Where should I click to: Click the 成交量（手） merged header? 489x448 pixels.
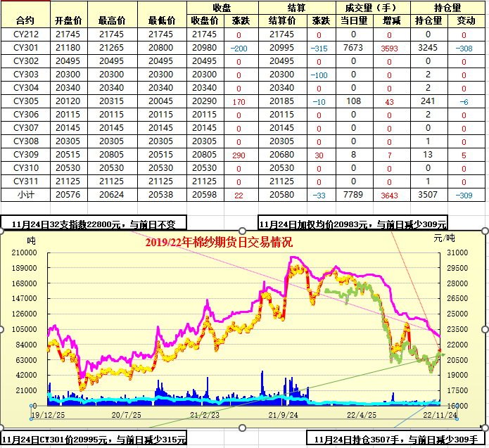pyautogui.click(x=372, y=7)
